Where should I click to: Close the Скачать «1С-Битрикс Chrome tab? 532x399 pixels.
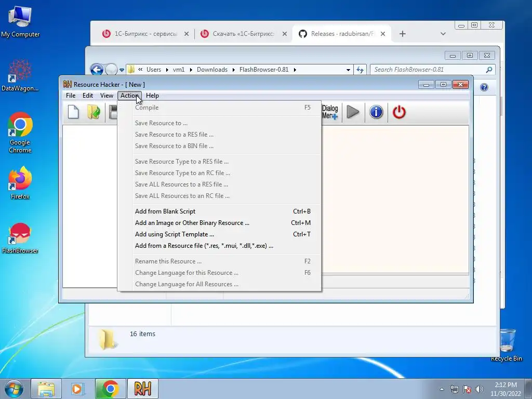coord(284,34)
